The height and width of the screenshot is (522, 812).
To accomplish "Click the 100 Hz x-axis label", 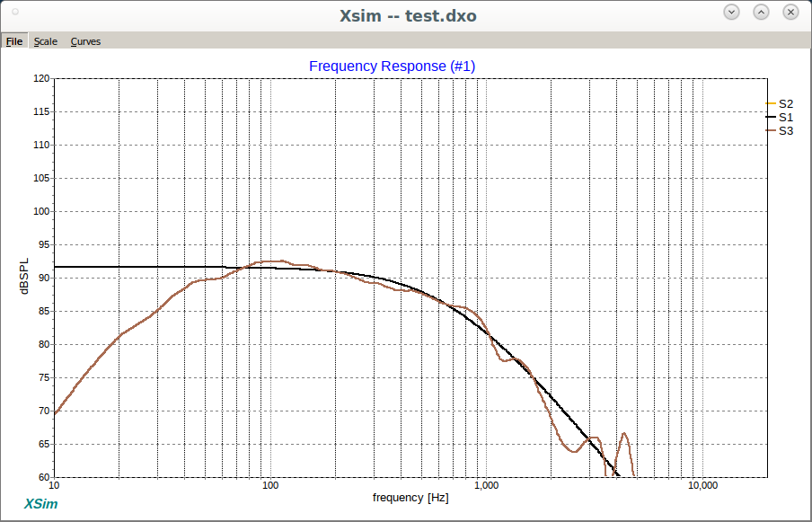I will pyautogui.click(x=270, y=486).
